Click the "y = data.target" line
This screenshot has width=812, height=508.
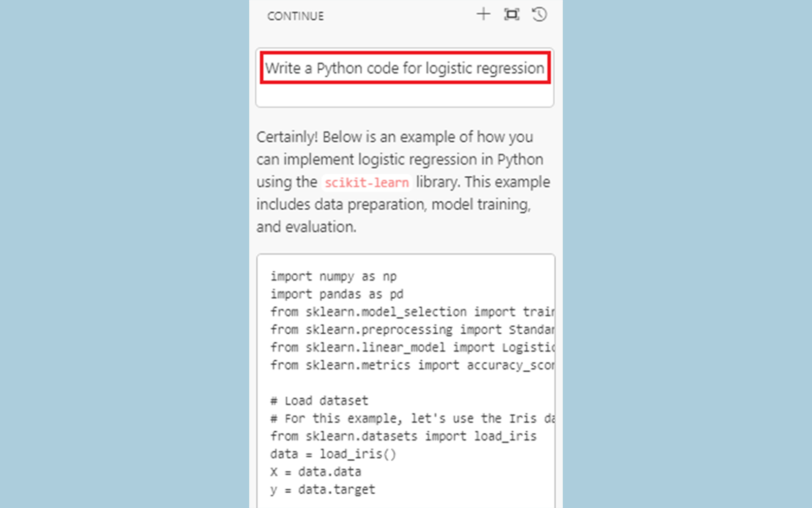click(x=323, y=490)
